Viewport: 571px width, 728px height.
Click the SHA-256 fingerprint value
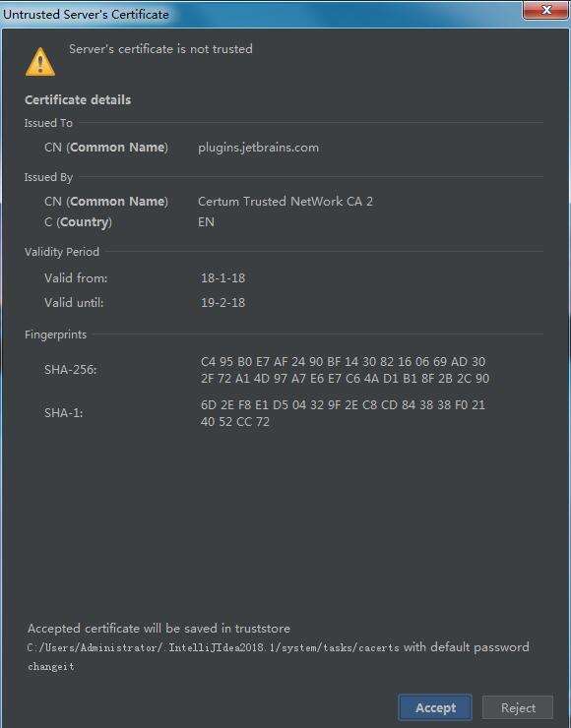tap(345, 370)
